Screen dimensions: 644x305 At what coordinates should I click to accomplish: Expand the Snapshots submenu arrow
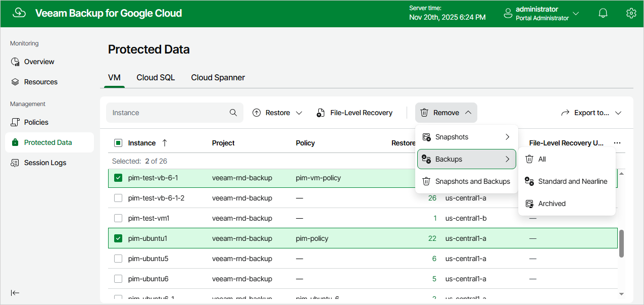tap(507, 137)
